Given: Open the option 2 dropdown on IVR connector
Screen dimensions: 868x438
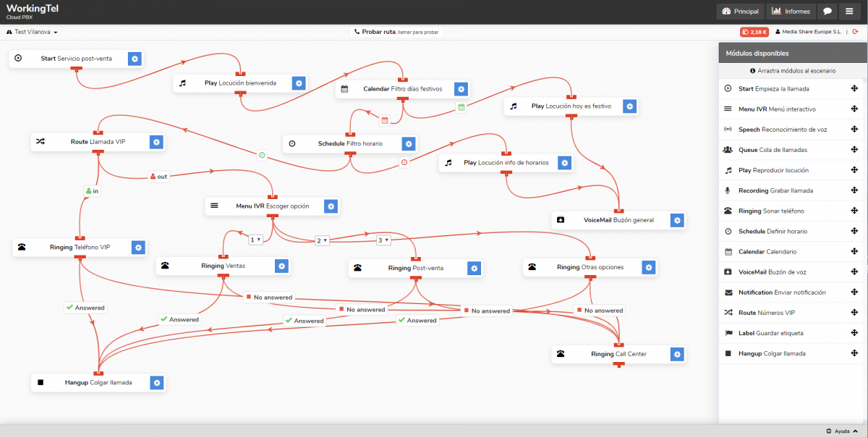Looking at the screenshot, I should (322, 240).
